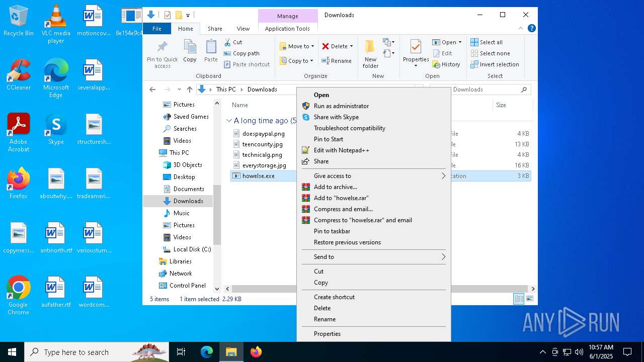Select Google Chrome desktop icon

(19, 296)
